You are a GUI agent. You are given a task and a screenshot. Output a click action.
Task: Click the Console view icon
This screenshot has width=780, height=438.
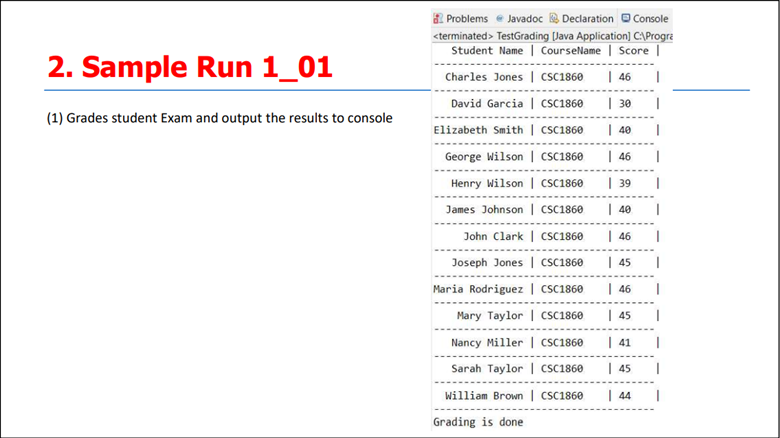(626, 18)
